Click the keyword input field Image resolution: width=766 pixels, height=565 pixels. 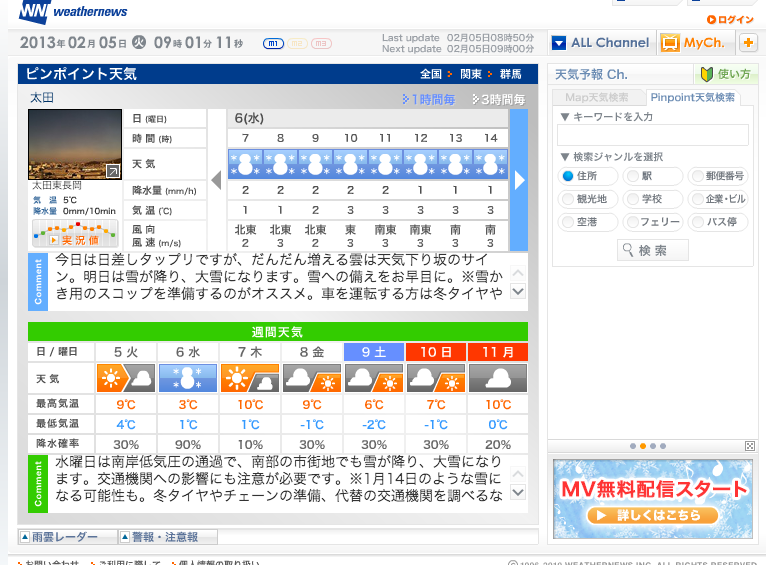tap(652, 135)
